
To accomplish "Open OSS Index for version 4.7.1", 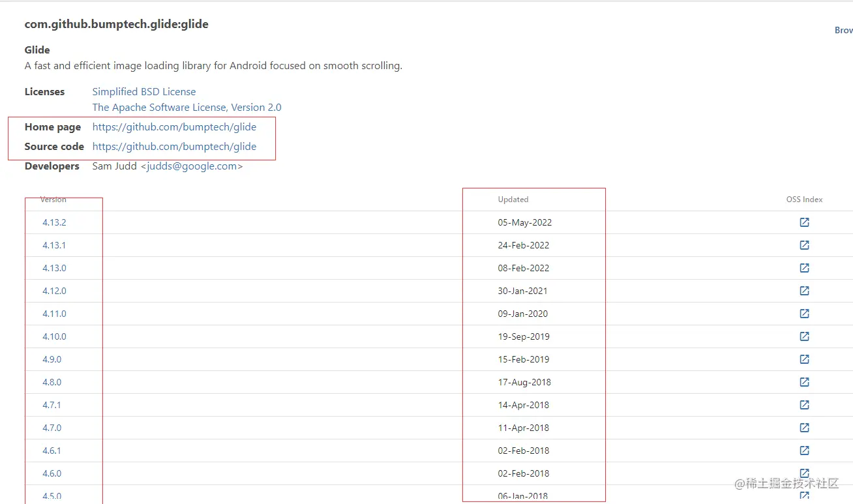I will (x=804, y=405).
